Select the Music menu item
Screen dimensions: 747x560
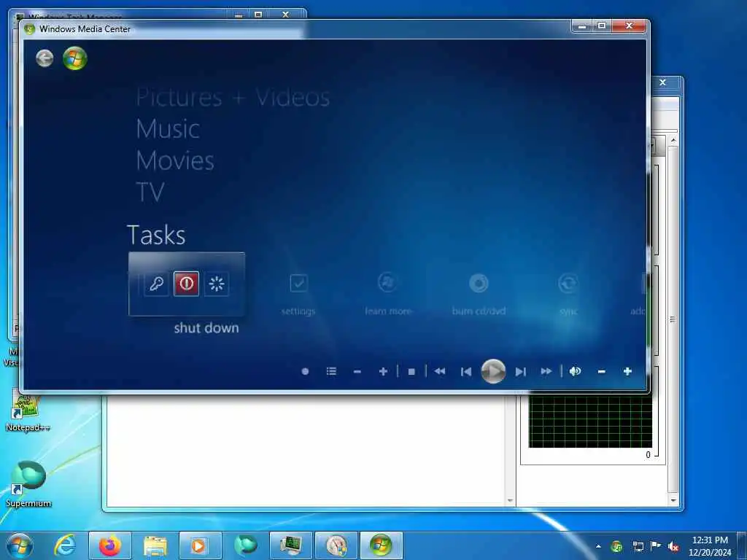pos(168,129)
